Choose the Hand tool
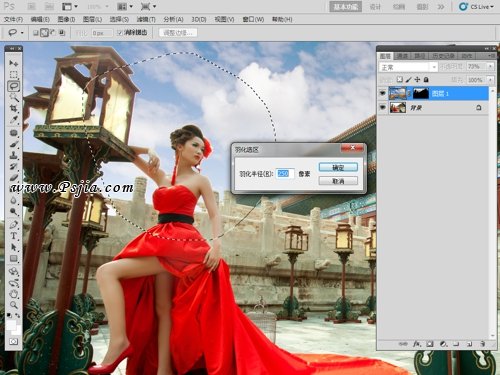500x375 pixels. (13, 294)
